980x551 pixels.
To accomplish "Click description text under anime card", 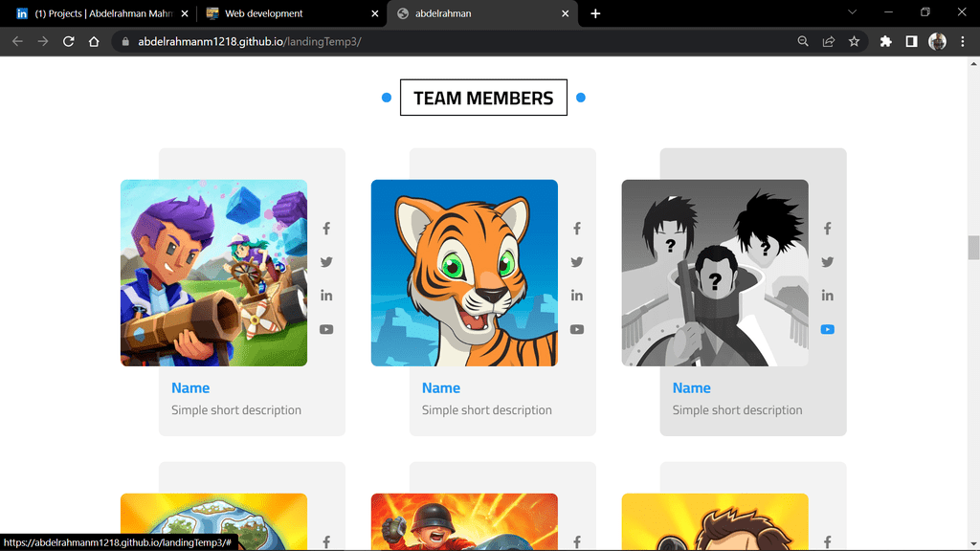I will [x=738, y=409].
